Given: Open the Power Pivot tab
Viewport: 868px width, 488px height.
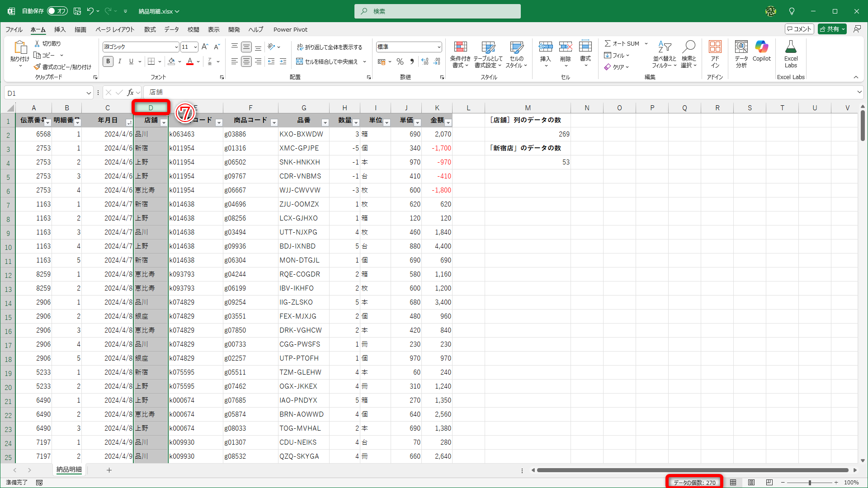Looking at the screenshot, I should coord(290,29).
